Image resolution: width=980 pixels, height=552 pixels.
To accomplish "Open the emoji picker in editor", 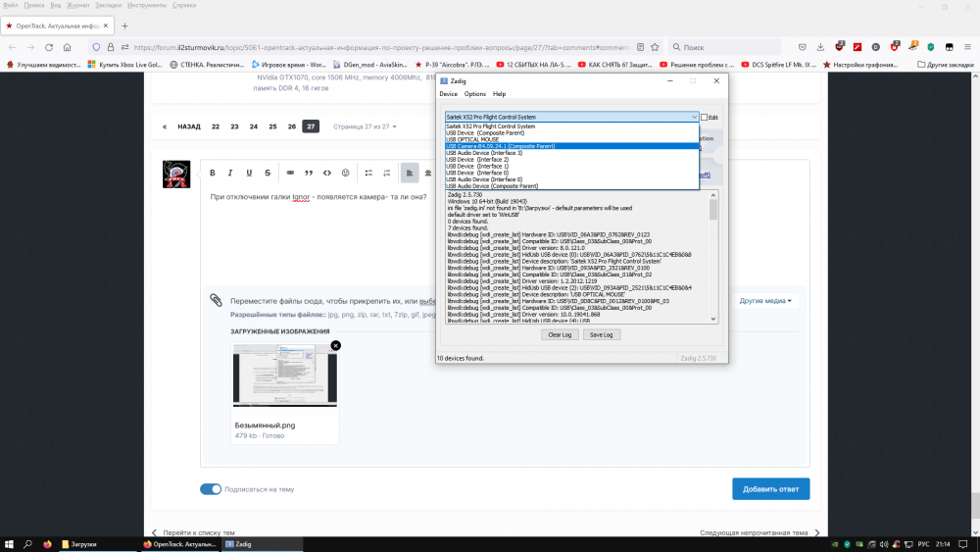I will click(346, 173).
